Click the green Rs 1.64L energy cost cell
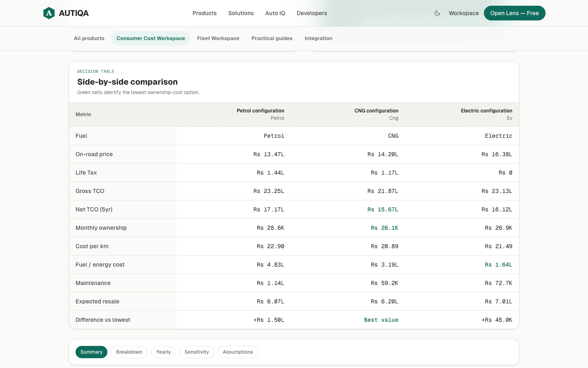Screen dimensions: 588x368 (498, 265)
